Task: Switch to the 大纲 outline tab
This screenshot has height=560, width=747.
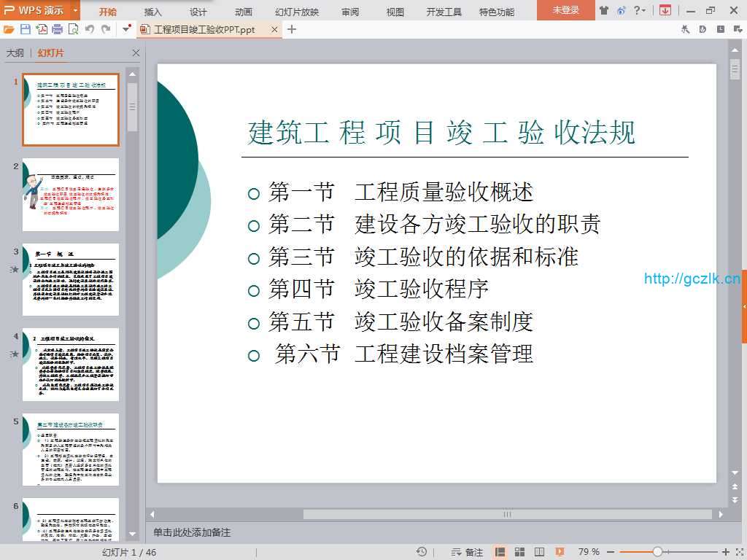Action: [x=15, y=53]
